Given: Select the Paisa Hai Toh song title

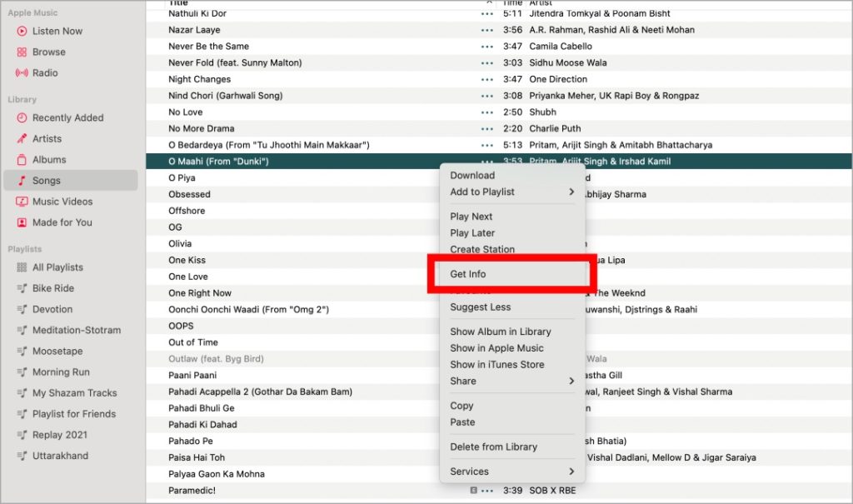Looking at the screenshot, I should click(x=197, y=457).
